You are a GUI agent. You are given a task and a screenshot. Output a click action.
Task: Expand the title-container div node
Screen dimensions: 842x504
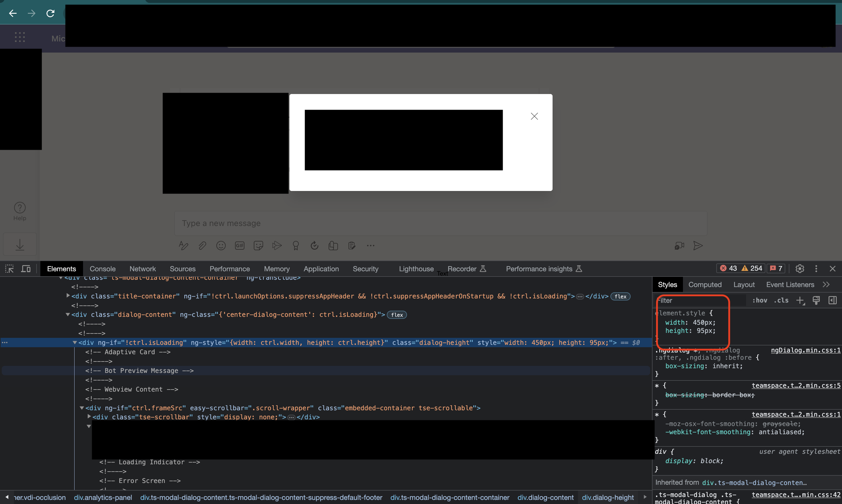click(x=68, y=296)
